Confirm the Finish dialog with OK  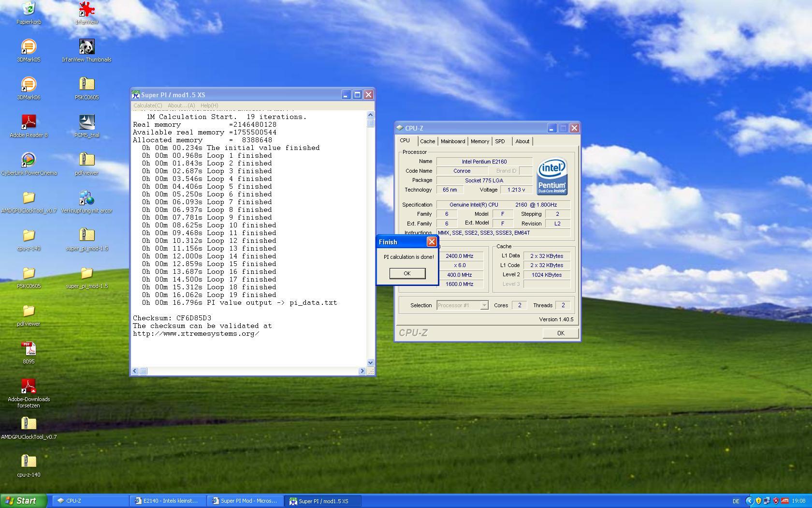click(407, 273)
